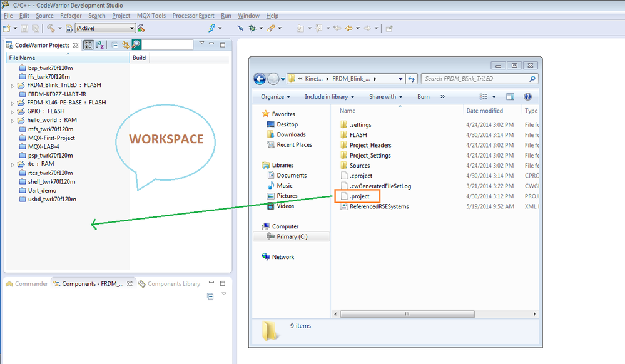This screenshot has height=364, width=625.
Task: Open the Processor Expert menu
Action: tap(193, 16)
